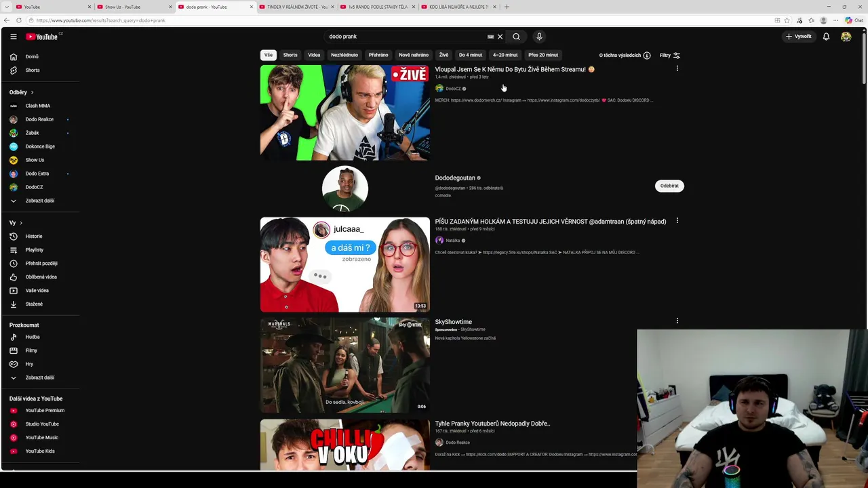The width and height of the screenshot is (868, 488).
Task: Open Clash MMA subscription channel
Action: click(38, 106)
